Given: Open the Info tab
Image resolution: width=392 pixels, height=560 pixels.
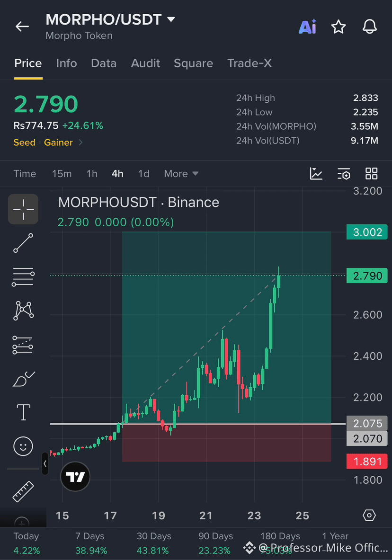Looking at the screenshot, I should 66,63.
